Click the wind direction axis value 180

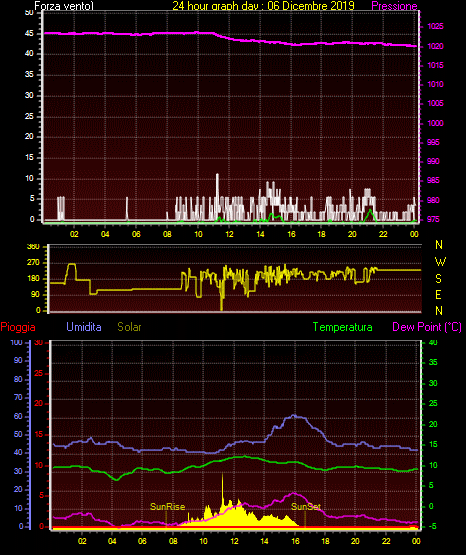[x=33, y=279]
